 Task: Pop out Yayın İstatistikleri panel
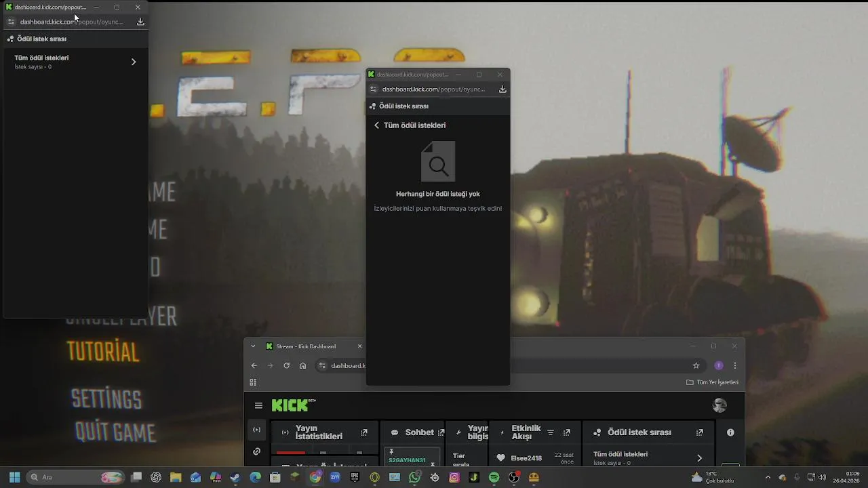(364, 432)
